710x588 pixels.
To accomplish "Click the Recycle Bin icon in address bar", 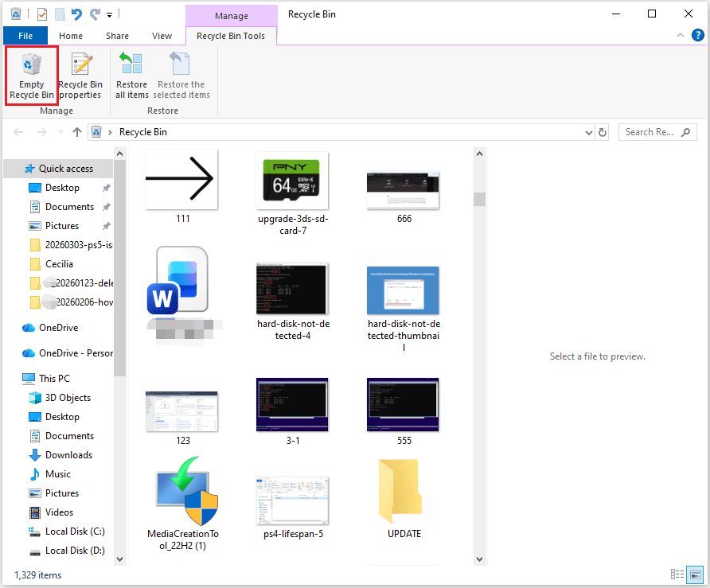I will click(97, 132).
